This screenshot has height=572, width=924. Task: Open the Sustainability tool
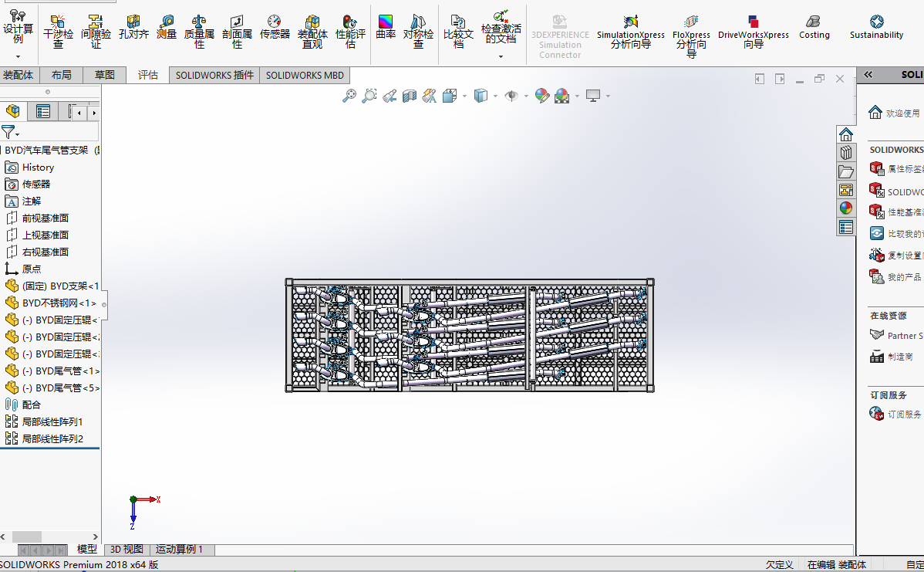876,28
